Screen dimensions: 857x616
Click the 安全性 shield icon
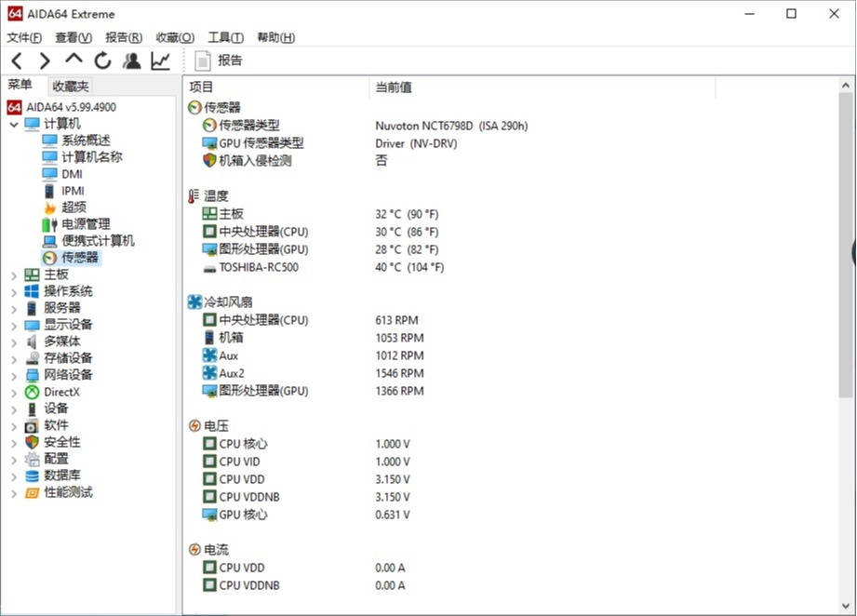click(x=33, y=442)
